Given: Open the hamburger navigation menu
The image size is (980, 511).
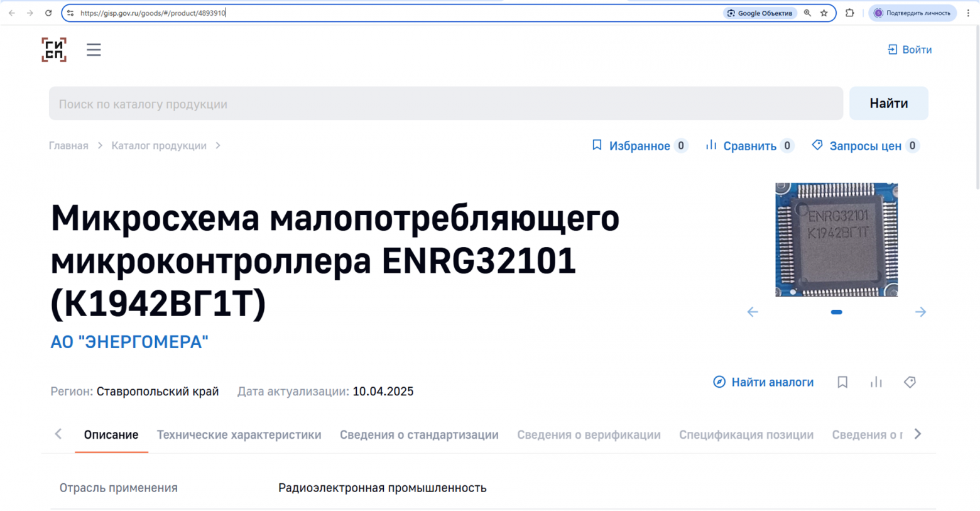Looking at the screenshot, I should [x=93, y=49].
